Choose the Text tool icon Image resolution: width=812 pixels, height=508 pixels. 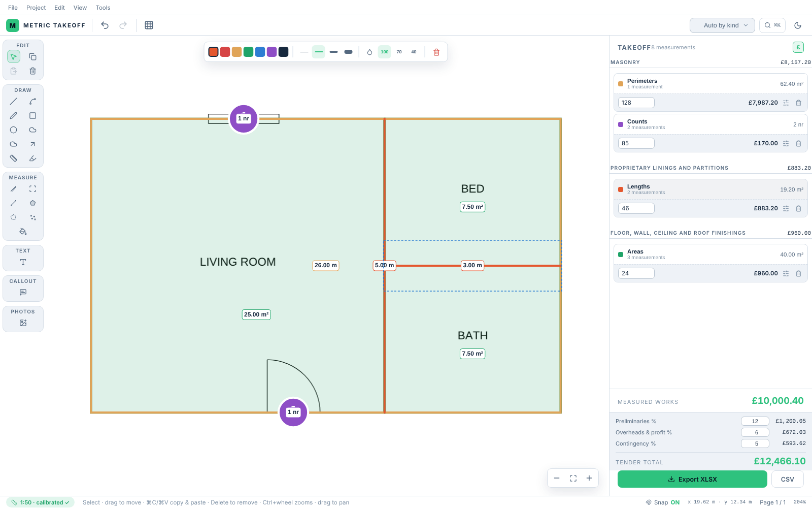pyautogui.click(x=23, y=262)
